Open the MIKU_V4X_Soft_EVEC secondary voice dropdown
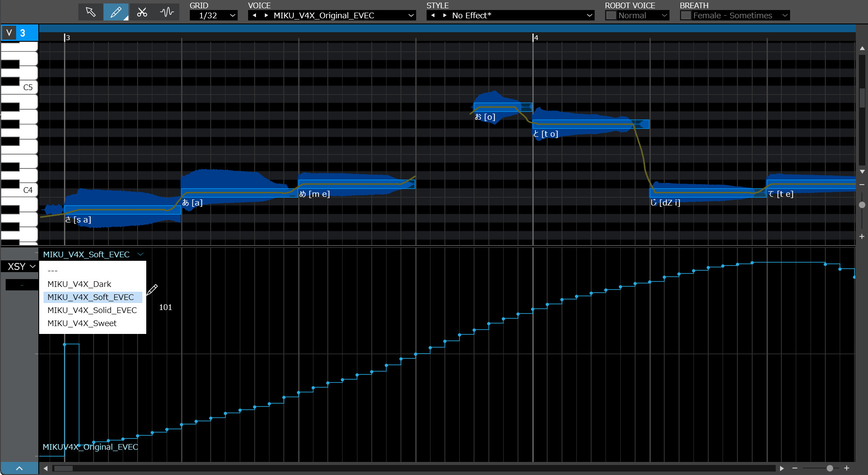This screenshot has width=868, height=475. pyautogui.click(x=93, y=254)
